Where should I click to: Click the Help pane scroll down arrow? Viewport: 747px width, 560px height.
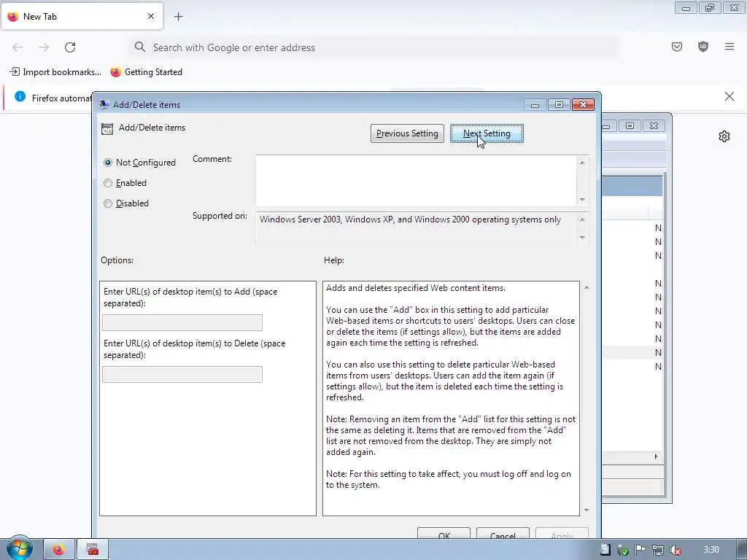point(587,510)
